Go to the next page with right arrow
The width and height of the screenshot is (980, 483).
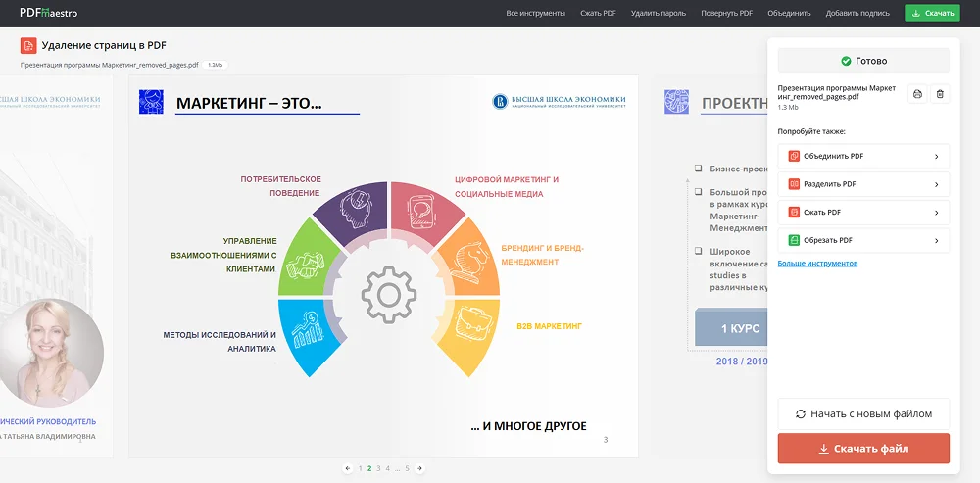pos(420,468)
